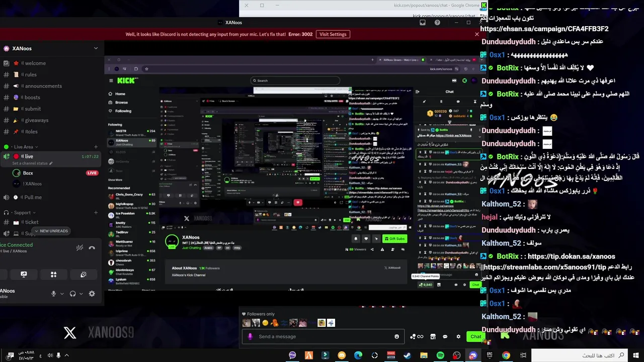Deafen with the headphones icon
644x362 pixels.
72,294
